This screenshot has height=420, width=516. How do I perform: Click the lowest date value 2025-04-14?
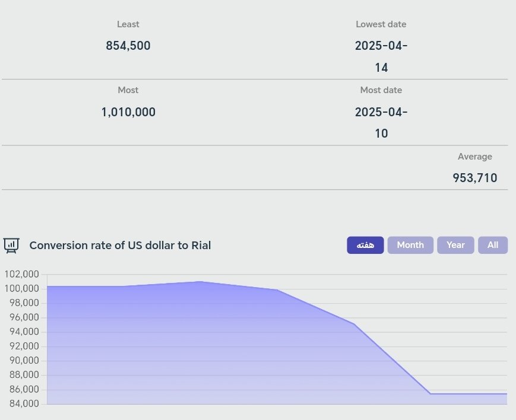[x=381, y=56]
